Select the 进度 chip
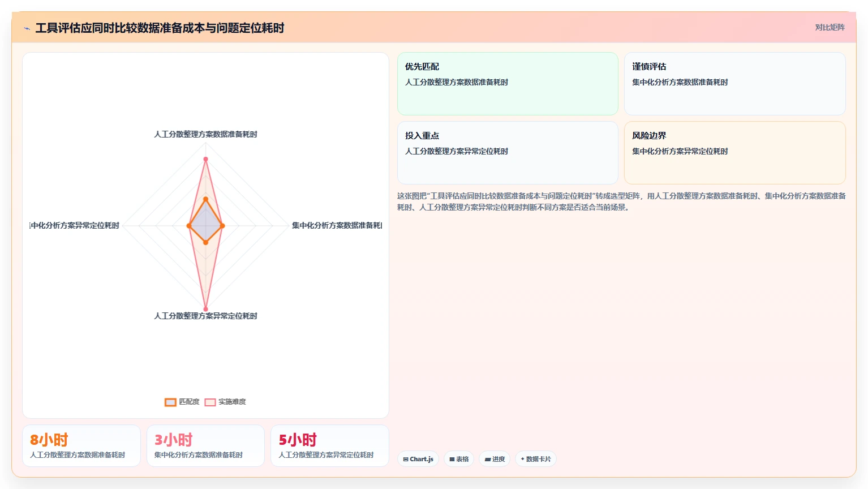 pos(495,459)
